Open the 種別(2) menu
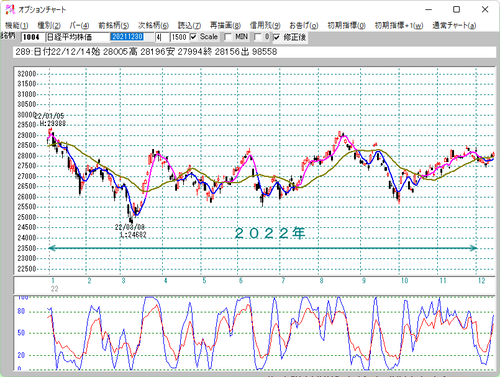The image size is (500, 377). point(49,25)
